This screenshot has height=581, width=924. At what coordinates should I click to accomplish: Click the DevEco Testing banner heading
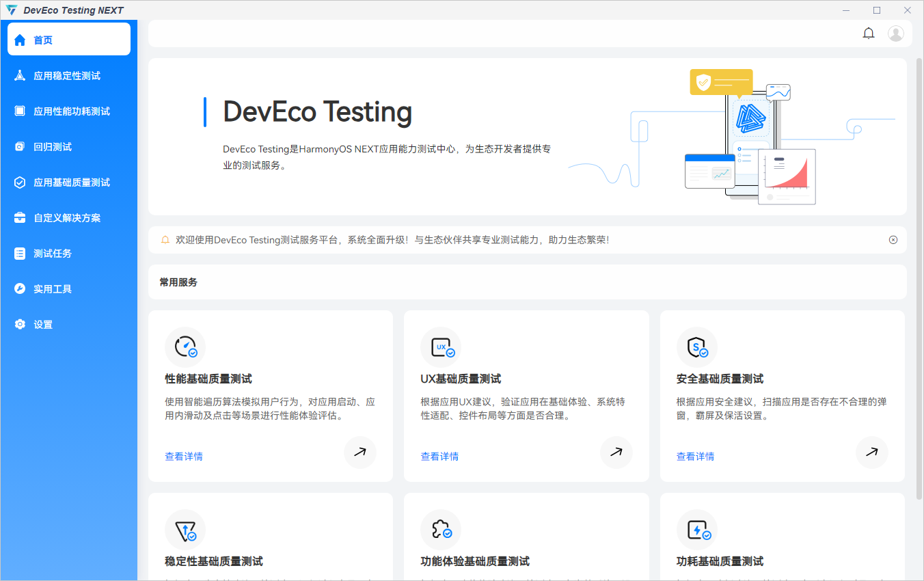pos(318,112)
